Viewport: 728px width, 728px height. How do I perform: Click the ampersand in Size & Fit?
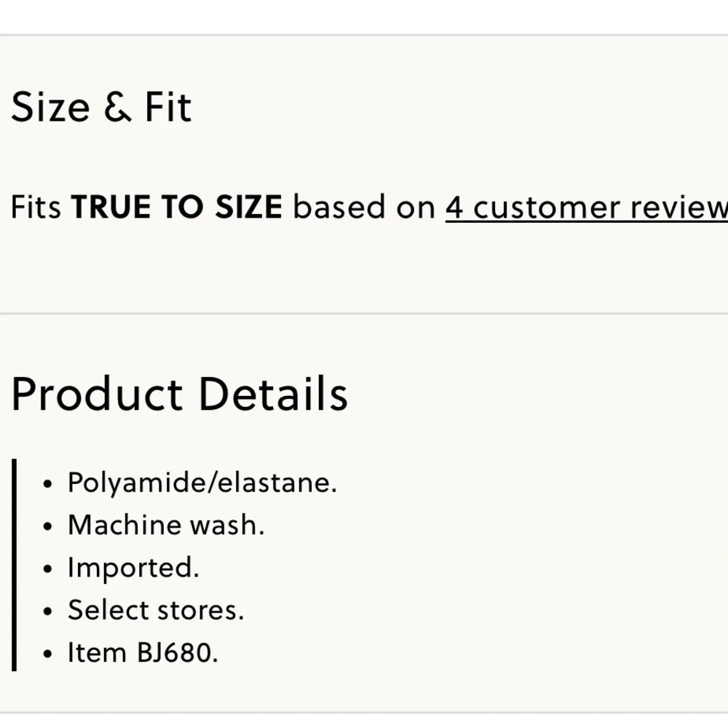[117, 107]
